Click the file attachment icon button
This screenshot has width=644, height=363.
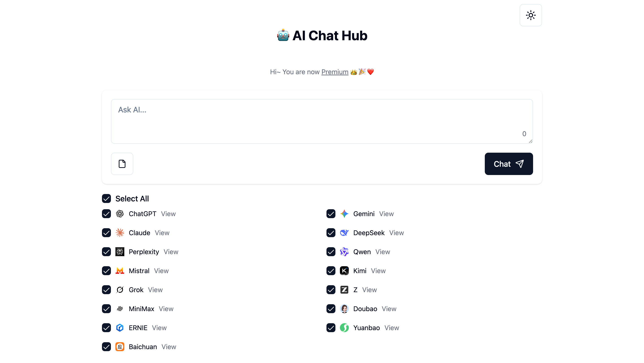[122, 164]
